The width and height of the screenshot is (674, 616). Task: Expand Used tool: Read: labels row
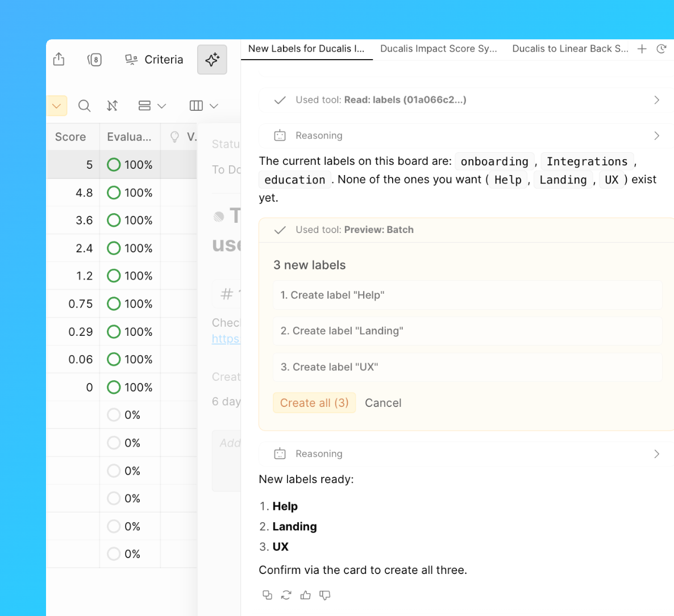(466, 100)
